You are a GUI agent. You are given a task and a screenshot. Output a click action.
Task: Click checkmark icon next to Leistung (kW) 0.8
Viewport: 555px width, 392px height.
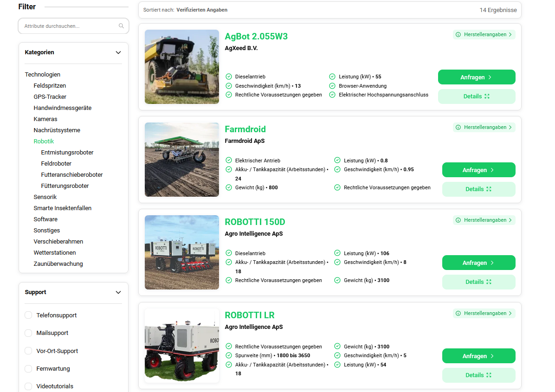pyautogui.click(x=337, y=160)
